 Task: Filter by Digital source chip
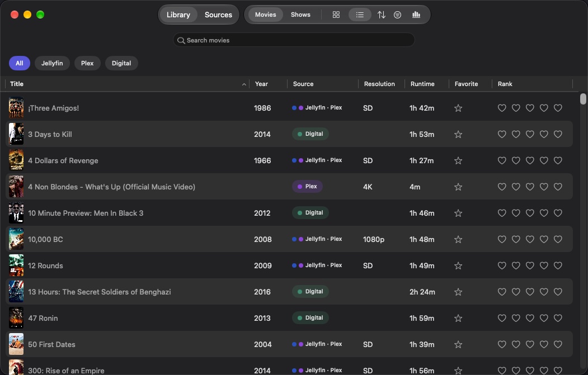tap(121, 63)
